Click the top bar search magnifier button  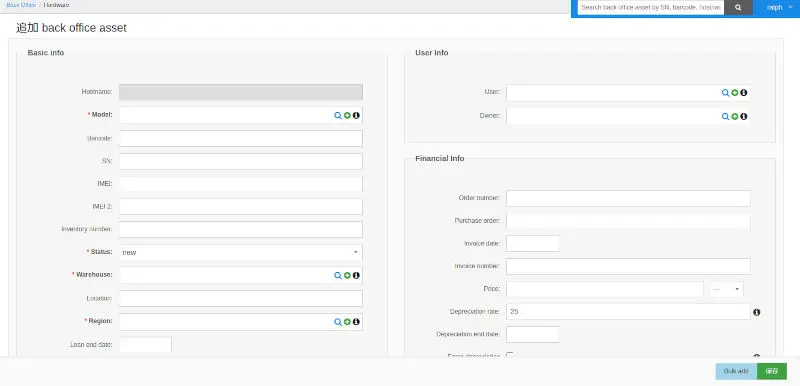tap(738, 8)
